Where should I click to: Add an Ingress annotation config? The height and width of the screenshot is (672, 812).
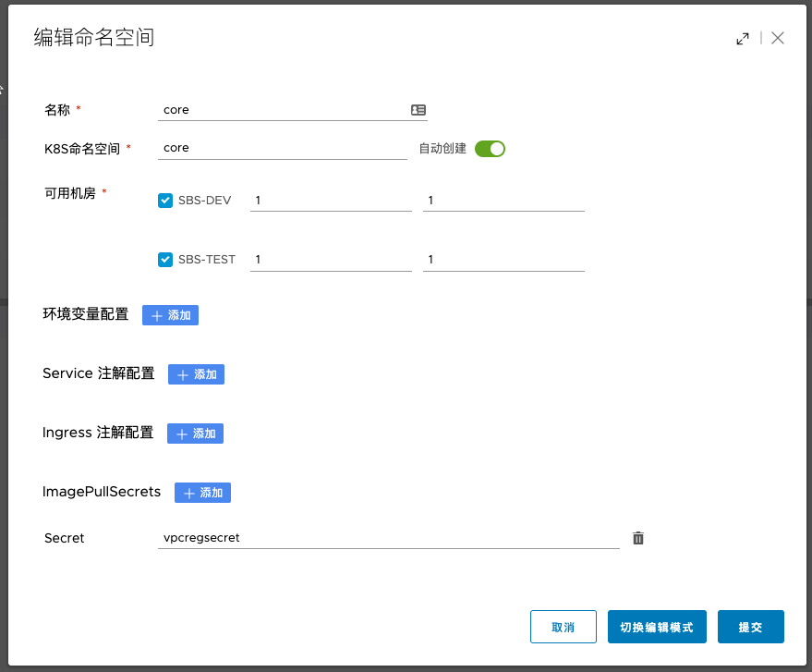coord(195,434)
